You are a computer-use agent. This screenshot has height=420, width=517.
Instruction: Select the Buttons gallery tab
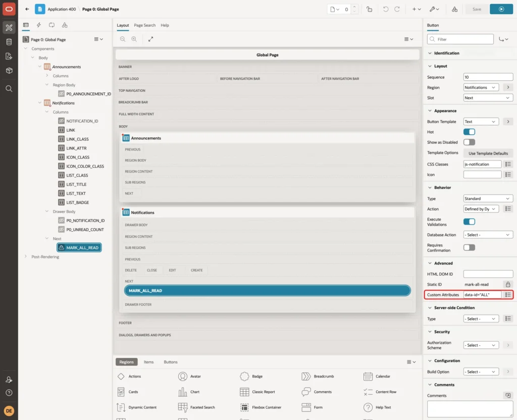click(x=171, y=361)
